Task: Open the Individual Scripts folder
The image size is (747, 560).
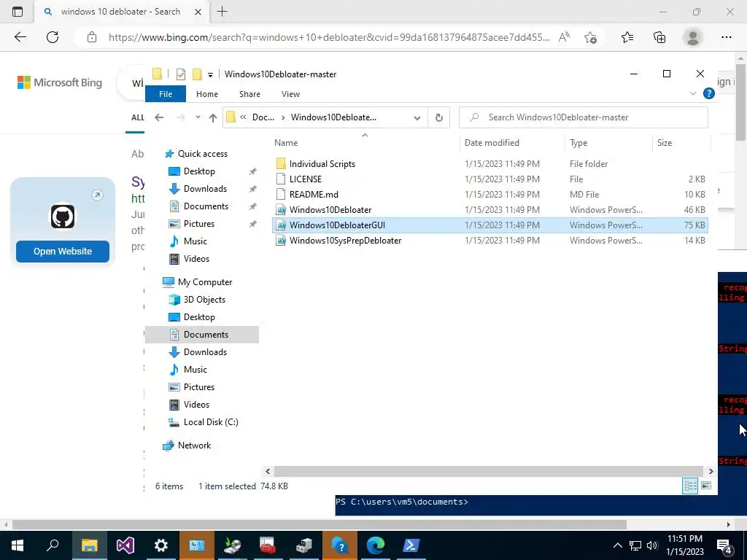Action: [x=322, y=164]
